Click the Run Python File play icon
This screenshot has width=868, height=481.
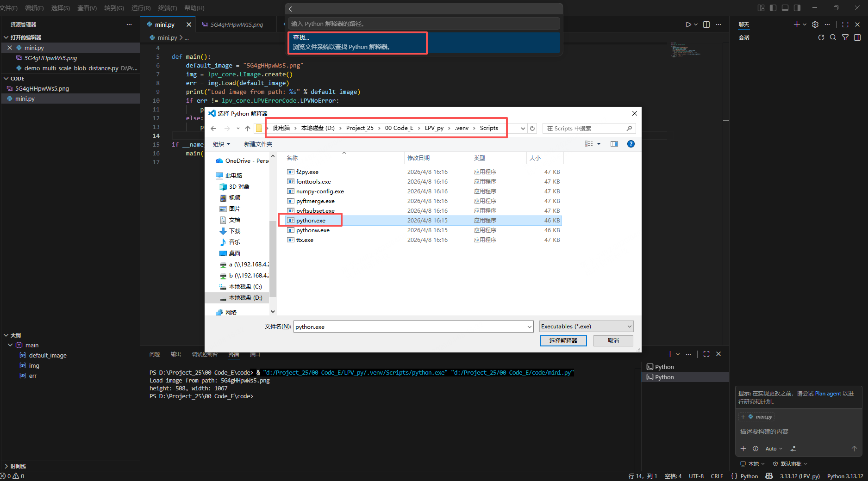click(688, 25)
